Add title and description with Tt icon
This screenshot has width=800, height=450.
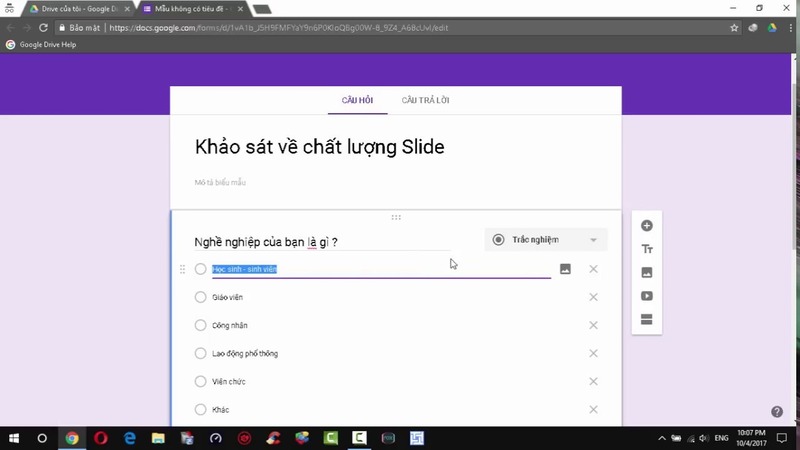647,249
